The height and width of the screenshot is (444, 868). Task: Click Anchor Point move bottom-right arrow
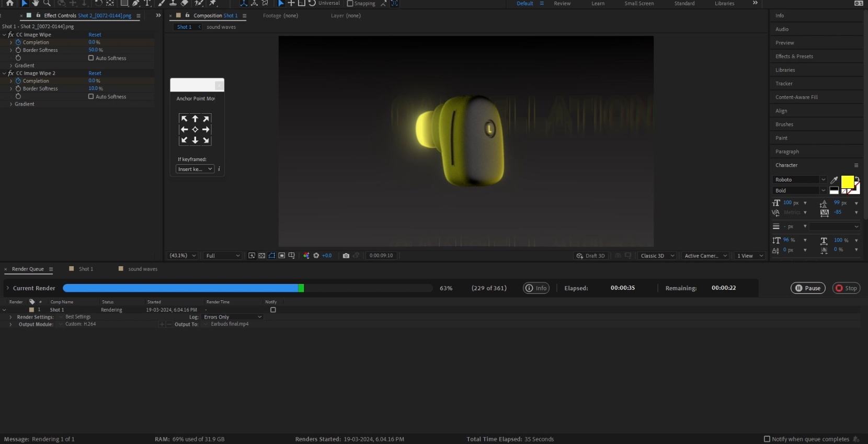pos(206,140)
